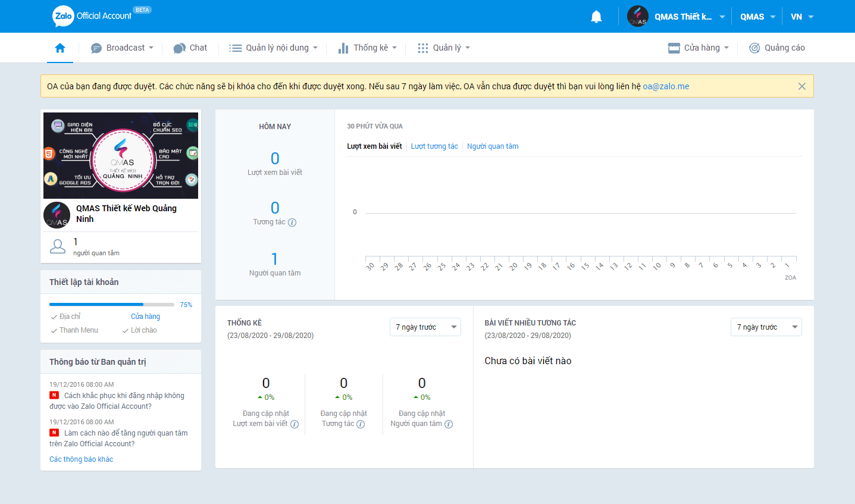Open the VN language dropdown
The image size is (855, 504).
pyautogui.click(x=802, y=17)
